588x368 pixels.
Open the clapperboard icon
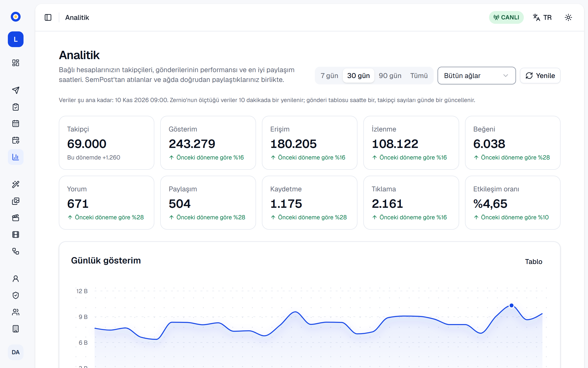(x=16, y=218)
